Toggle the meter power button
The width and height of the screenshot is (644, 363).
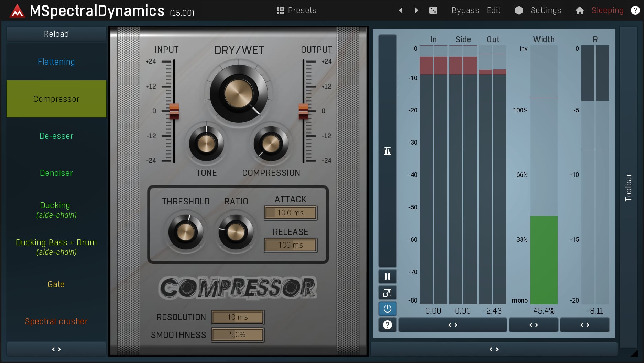(388, 309)
